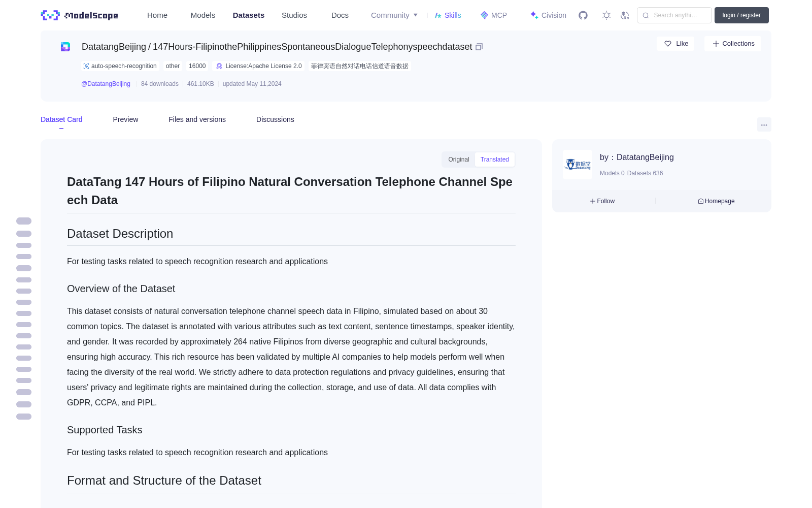Open the Files and versions tab

click(197, 119)
